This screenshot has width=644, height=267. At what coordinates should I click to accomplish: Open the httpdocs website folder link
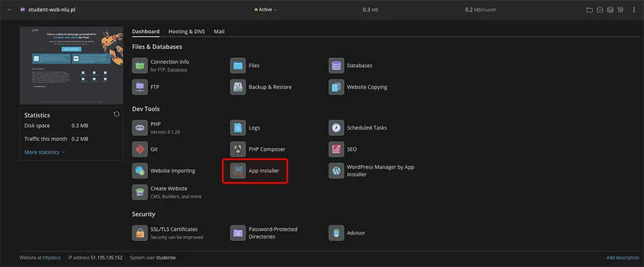[x=52, y=257]
